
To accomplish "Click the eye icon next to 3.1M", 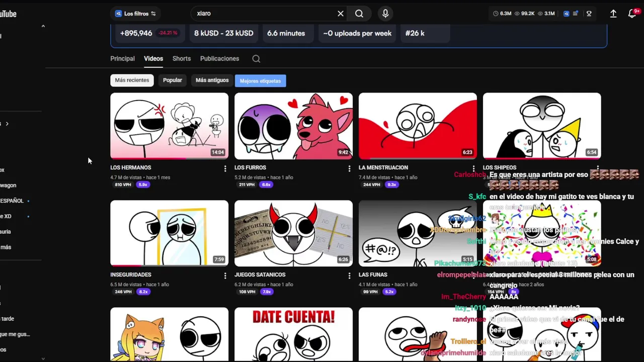I will coord(540,14).
